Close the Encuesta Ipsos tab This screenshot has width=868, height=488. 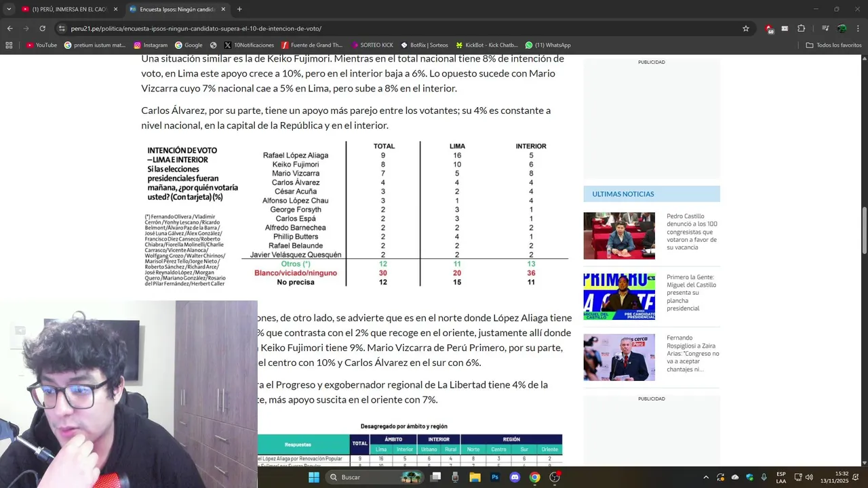(x=223, y=9)
